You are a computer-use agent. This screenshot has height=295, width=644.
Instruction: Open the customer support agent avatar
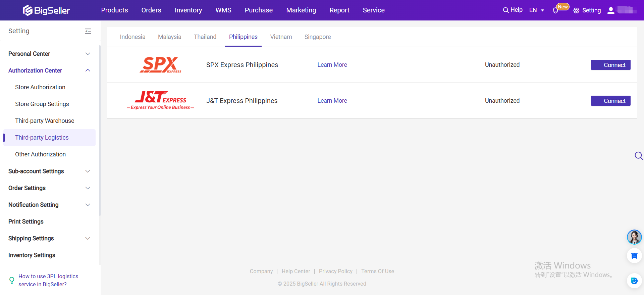pyautogui.click(x=634, y=237)
